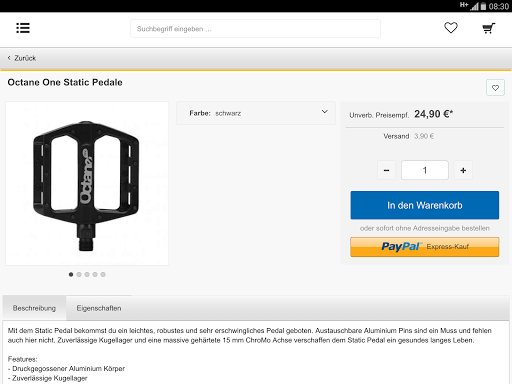The height and width of the screenshot is (384, 512).
Task: Tap the battery icon in status bar
Action: (x=483, y=6)
